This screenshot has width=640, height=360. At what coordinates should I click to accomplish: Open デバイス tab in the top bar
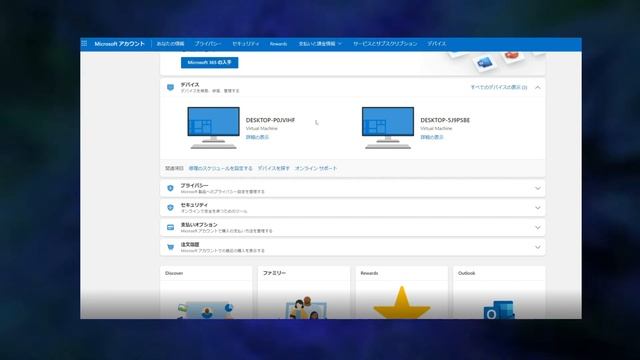(x=437, y=44)
